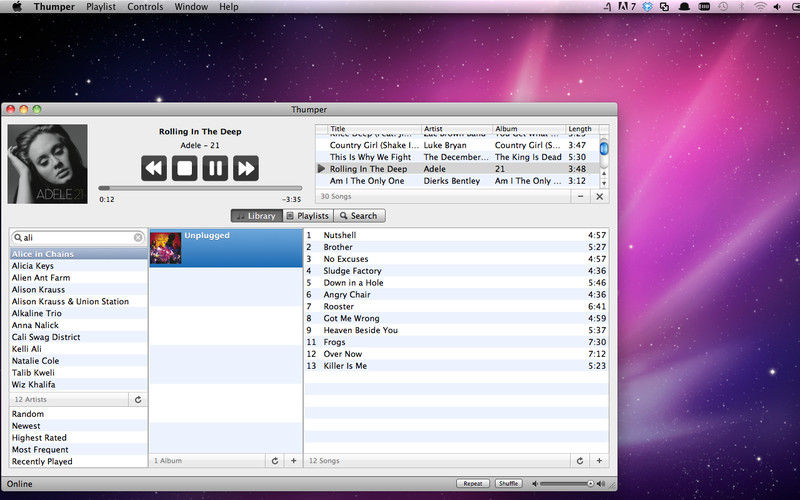Select the song Nutshell
The height and width of the screenshot is (500, 800).
[x=457, y=235]
